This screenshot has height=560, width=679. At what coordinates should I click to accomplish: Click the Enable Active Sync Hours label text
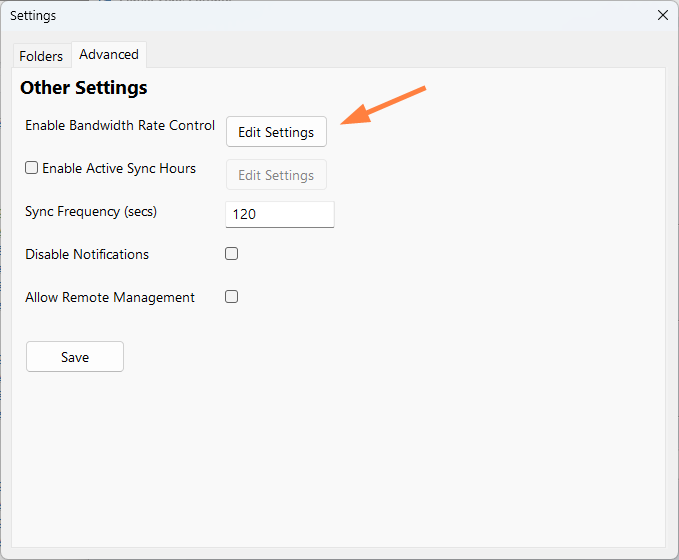coord(119,169)
